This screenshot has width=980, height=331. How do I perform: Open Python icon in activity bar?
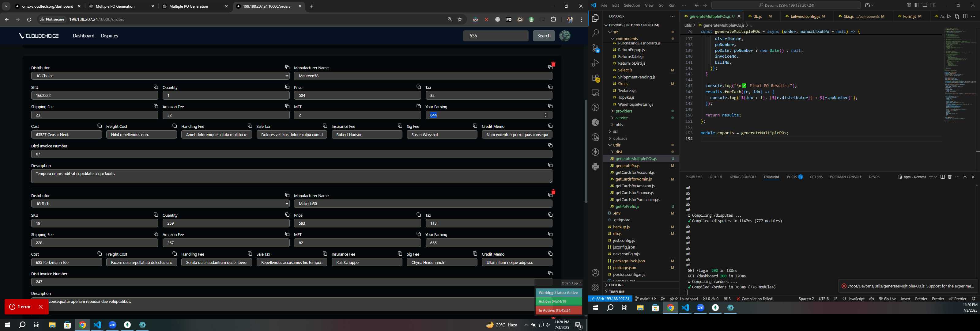(595, 166)
